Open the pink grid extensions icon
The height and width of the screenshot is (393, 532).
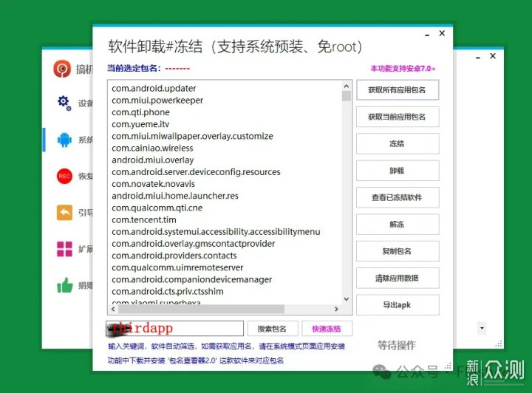[64, 249]
